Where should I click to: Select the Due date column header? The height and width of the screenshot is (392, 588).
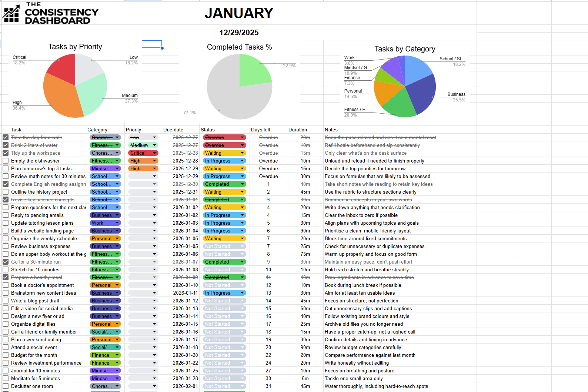coord(173,130)
